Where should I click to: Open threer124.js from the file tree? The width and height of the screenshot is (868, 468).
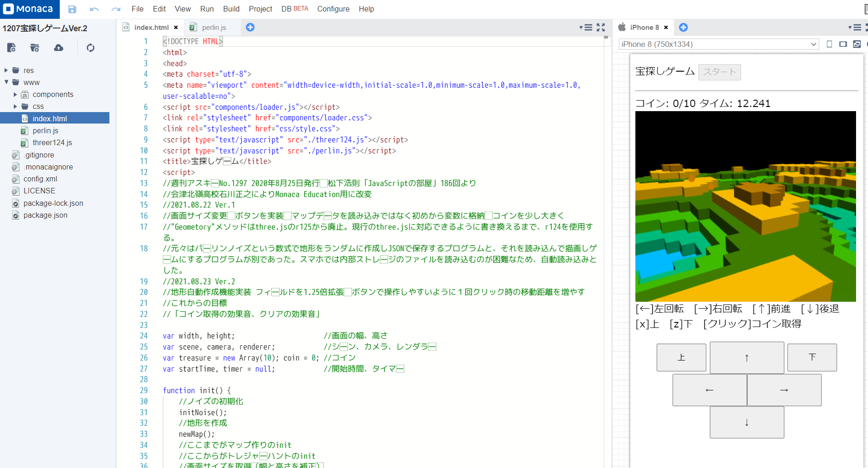[52, 142]
